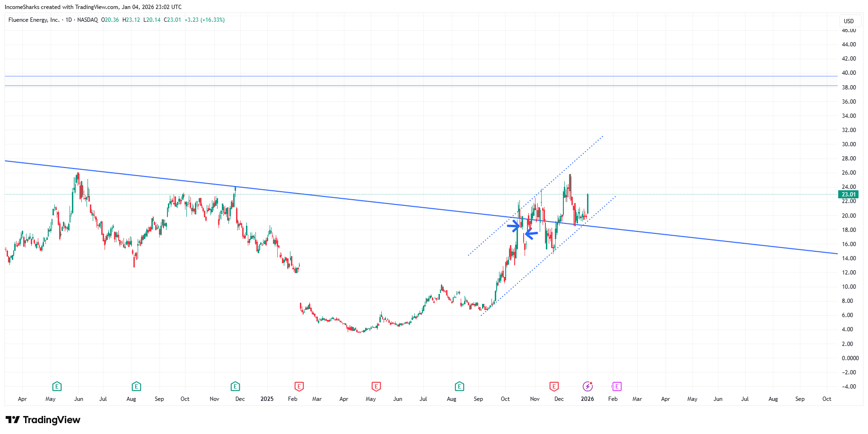Viewport: 868px width, 434px height.
Task: Click 42.00 on the price axis
Action: pos(849,59)
